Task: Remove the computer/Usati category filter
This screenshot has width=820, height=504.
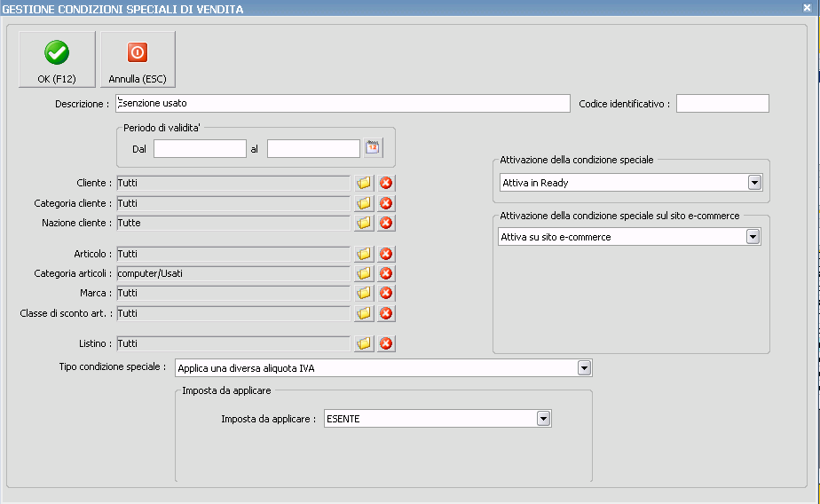Action: (x=386, y=273)
